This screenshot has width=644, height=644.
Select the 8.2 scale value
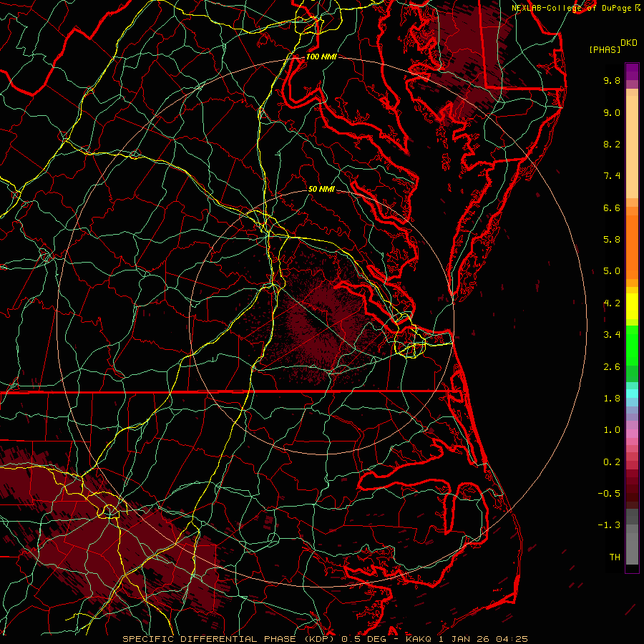coord(612,144)
